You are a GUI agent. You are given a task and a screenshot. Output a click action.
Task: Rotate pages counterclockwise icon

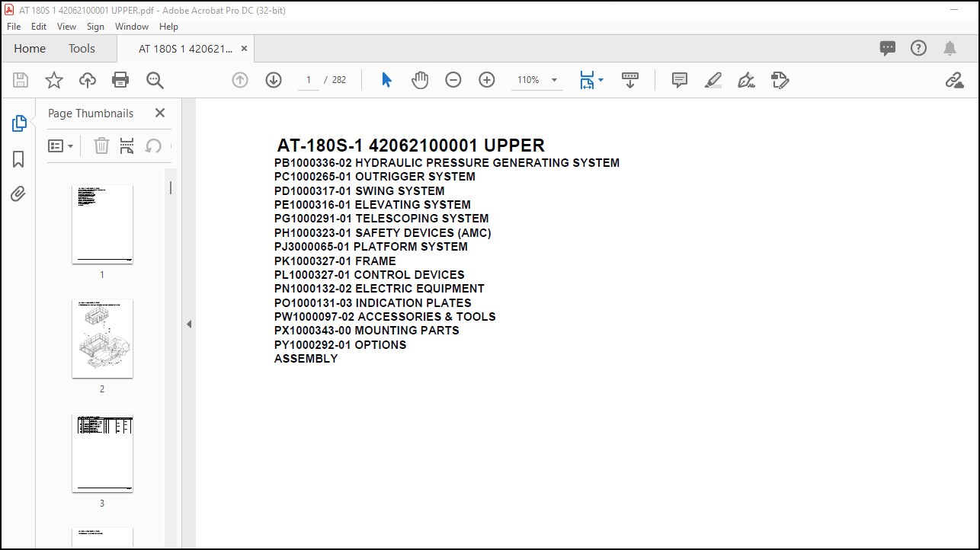point(153,145)
